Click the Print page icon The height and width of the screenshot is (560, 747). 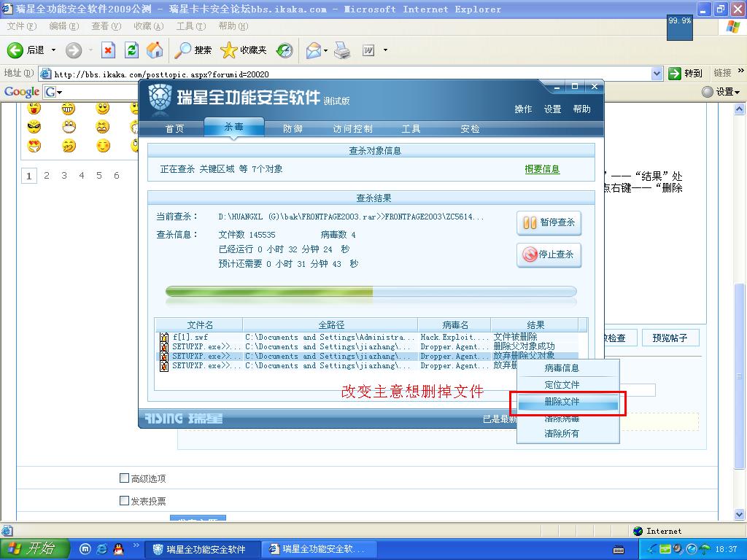click(342, 50)
